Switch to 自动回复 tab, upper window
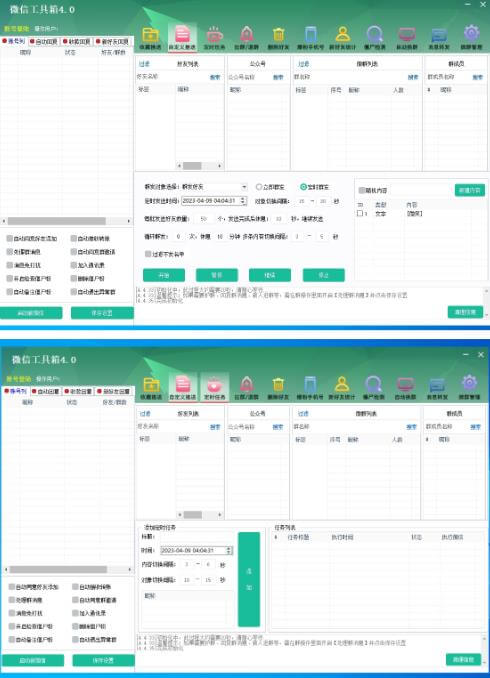Screen dimensions: 490x678 [x=44, y=42]
